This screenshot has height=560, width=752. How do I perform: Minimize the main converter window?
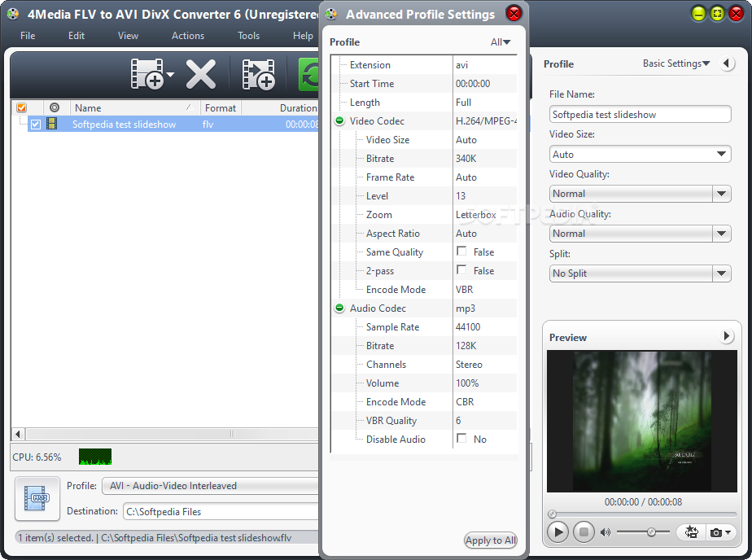click(x=698, y=13)
